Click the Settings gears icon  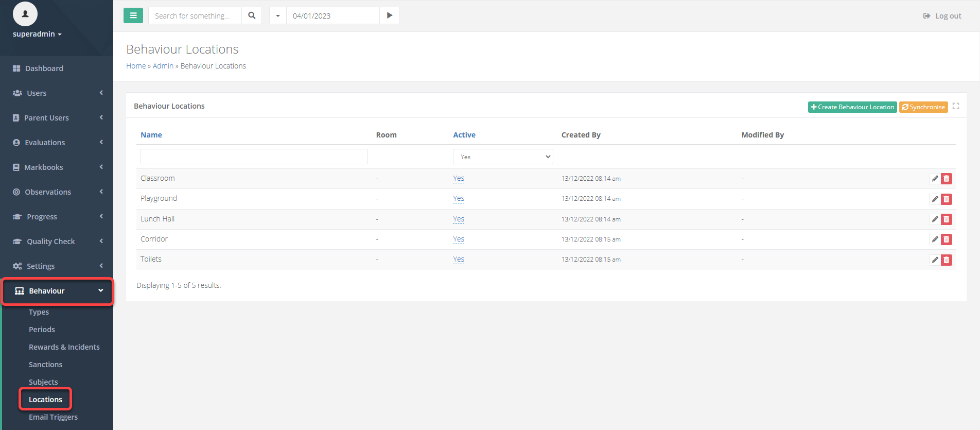click(17, 266)
